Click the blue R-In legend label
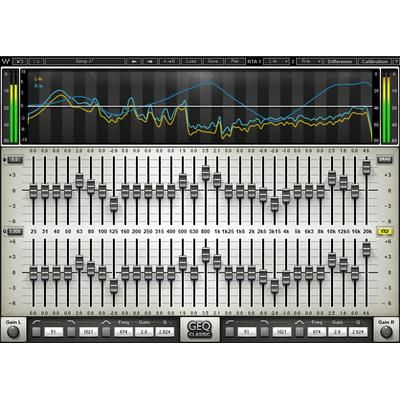 pos(39,86)
